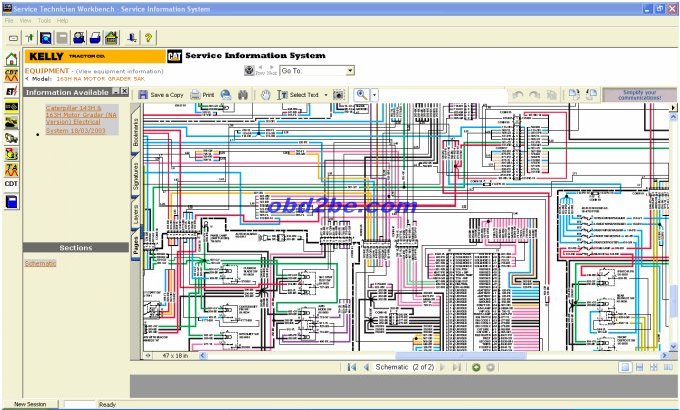Open the Tools menu
The image size is (680, 410).
coord(44,20)
